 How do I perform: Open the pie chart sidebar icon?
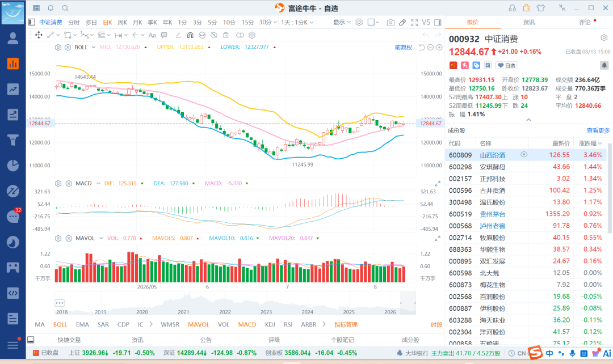pyautogui.click(x=13, y=165)
